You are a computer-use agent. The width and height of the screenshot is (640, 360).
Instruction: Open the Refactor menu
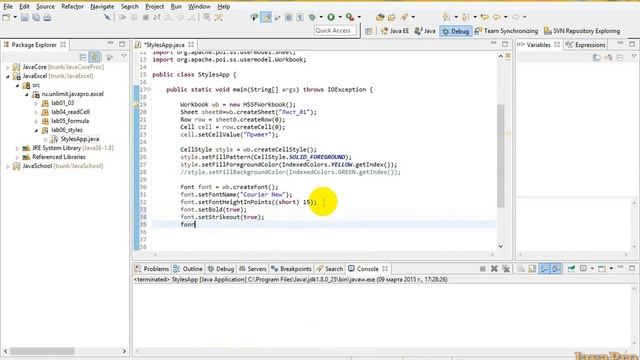point(72,7)
